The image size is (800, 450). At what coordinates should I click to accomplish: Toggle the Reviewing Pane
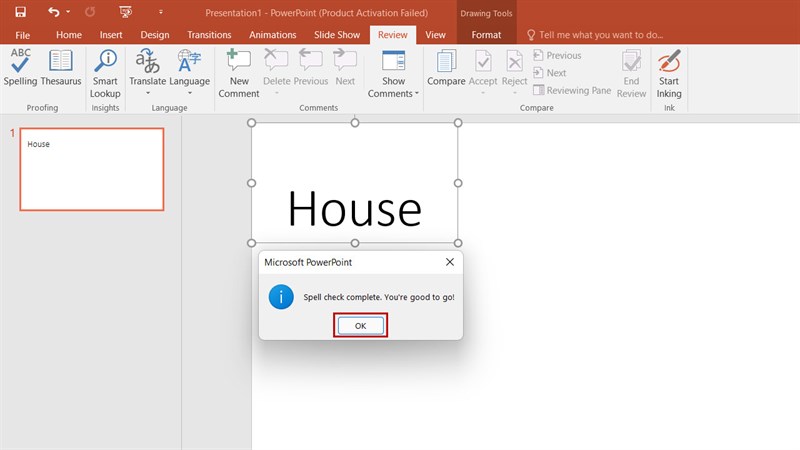click(571, 90)
